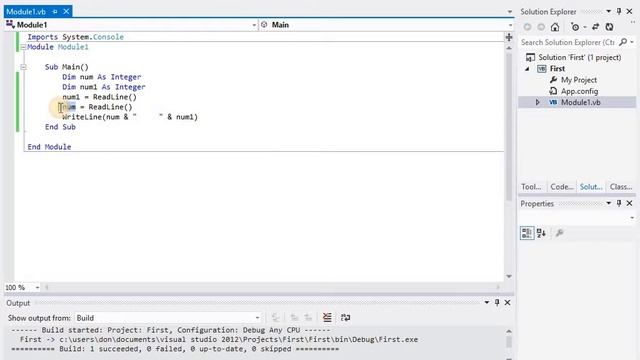Click Home icon in Solution Explorer toolbar
The height and width of the screenshot is (360, 640).
555,27
